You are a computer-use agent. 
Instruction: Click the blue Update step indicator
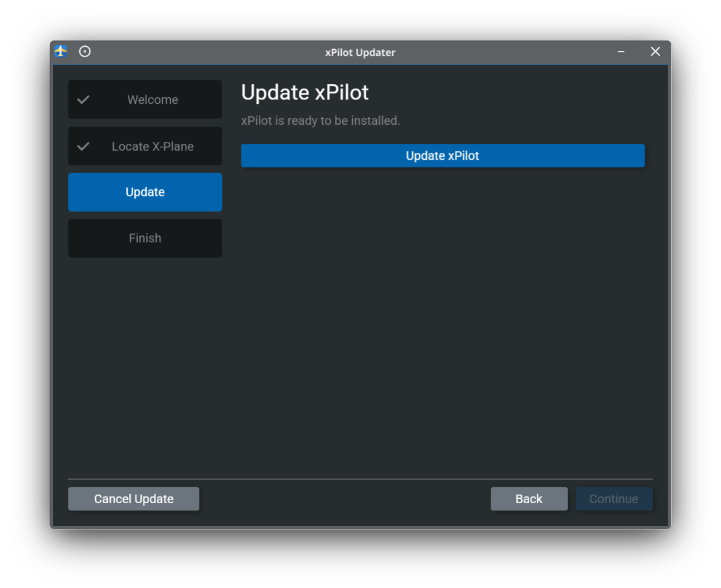click(x=145, y=192)
